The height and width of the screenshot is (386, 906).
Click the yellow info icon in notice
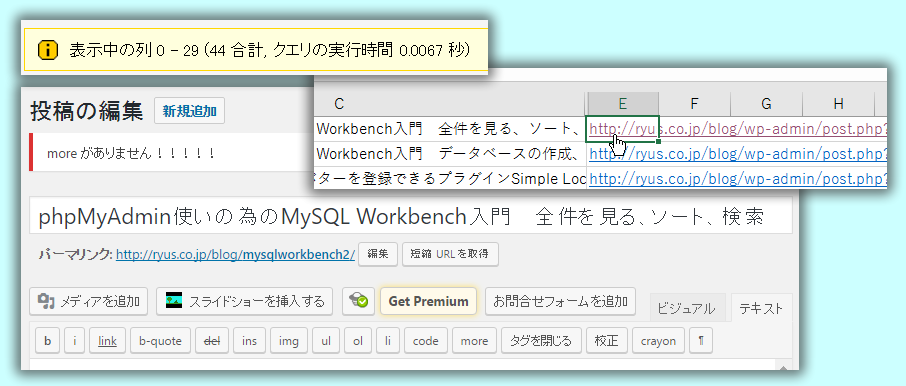pos(48,50)
